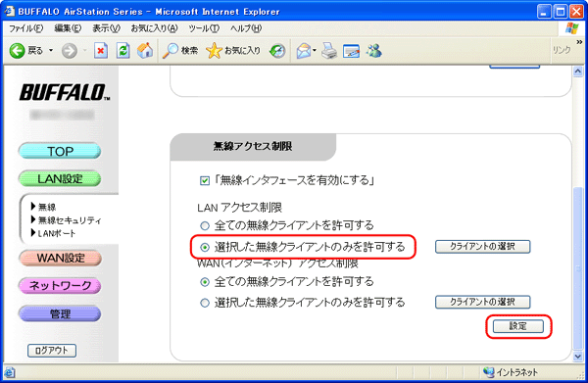
Task: Click the リンク links bar label
Action: (x=562, y=50)
